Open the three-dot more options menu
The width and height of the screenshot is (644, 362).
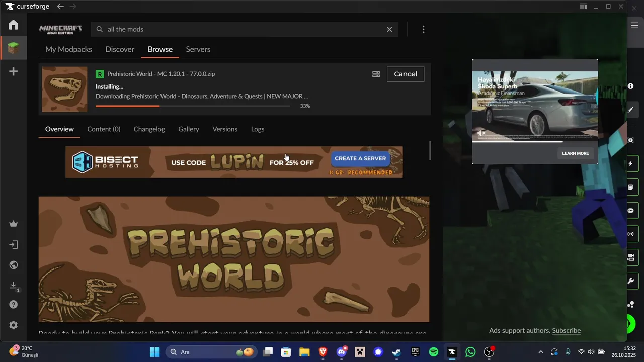(x=423, y=29)
